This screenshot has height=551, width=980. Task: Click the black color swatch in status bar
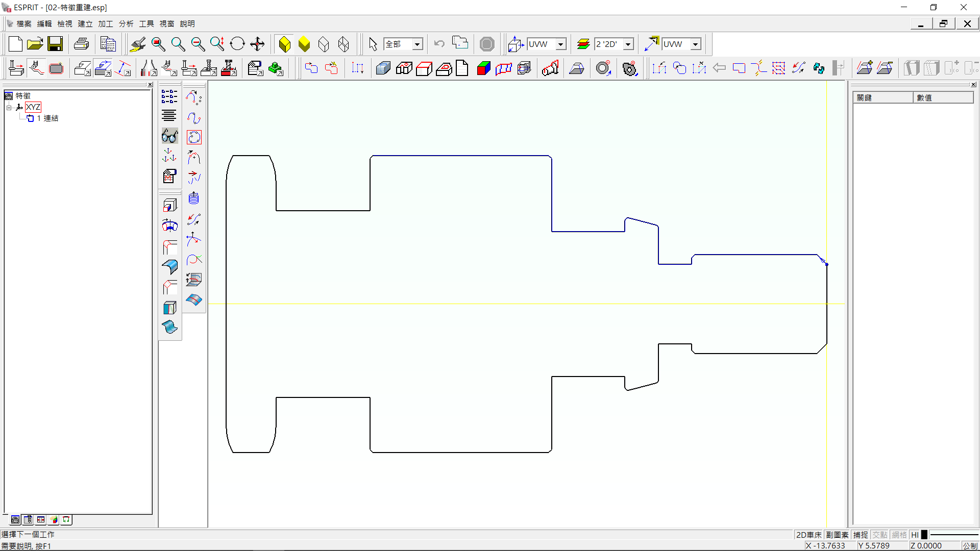pos(924,535)
